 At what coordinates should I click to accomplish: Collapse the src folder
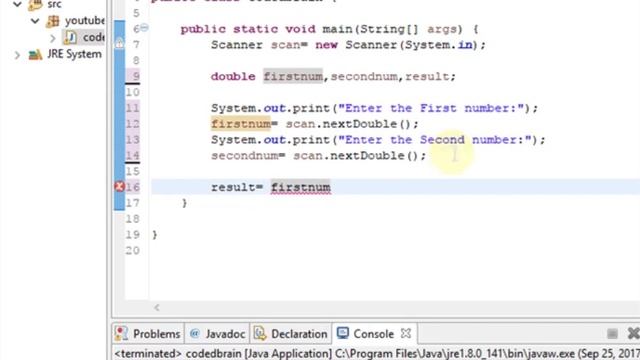17,4
